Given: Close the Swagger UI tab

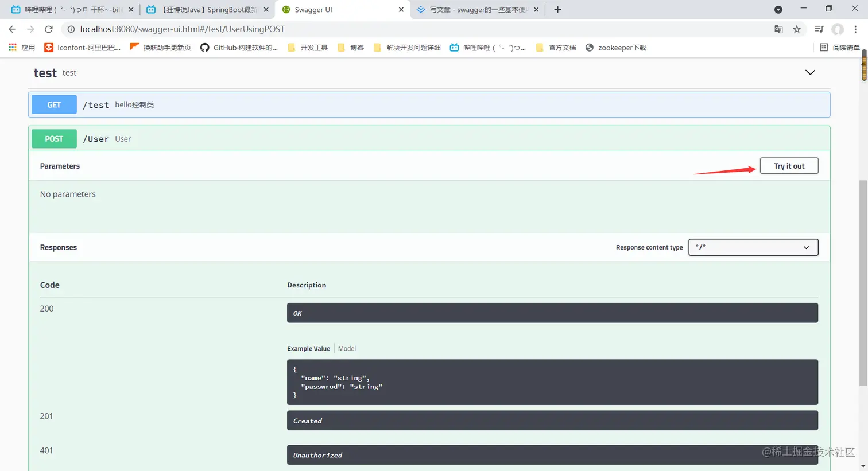Looking at the screenshot, I should click(x=401, y=10).
